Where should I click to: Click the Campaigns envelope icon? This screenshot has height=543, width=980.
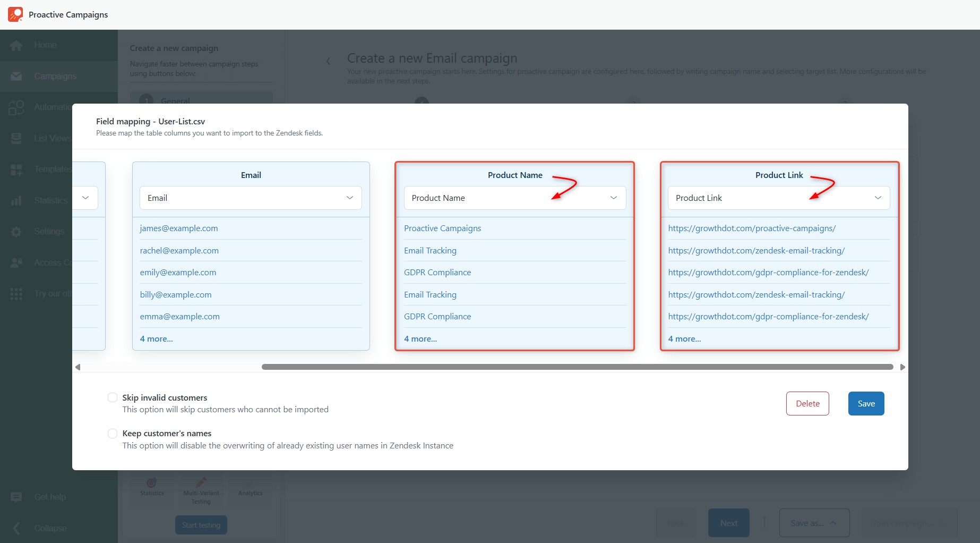[16, 77]
